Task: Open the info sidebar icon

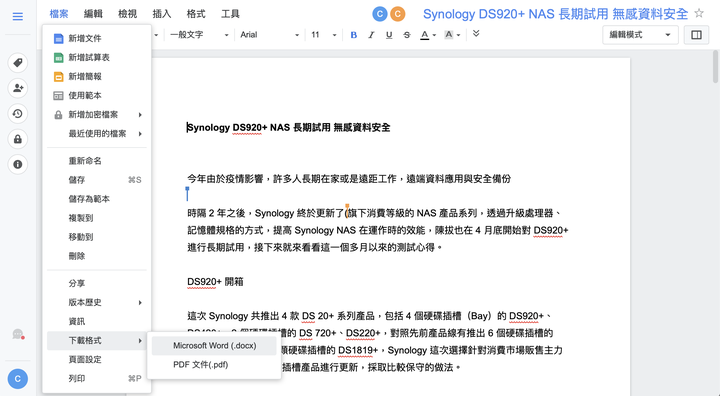Action: pyautogui.click(x=18, y=164)
